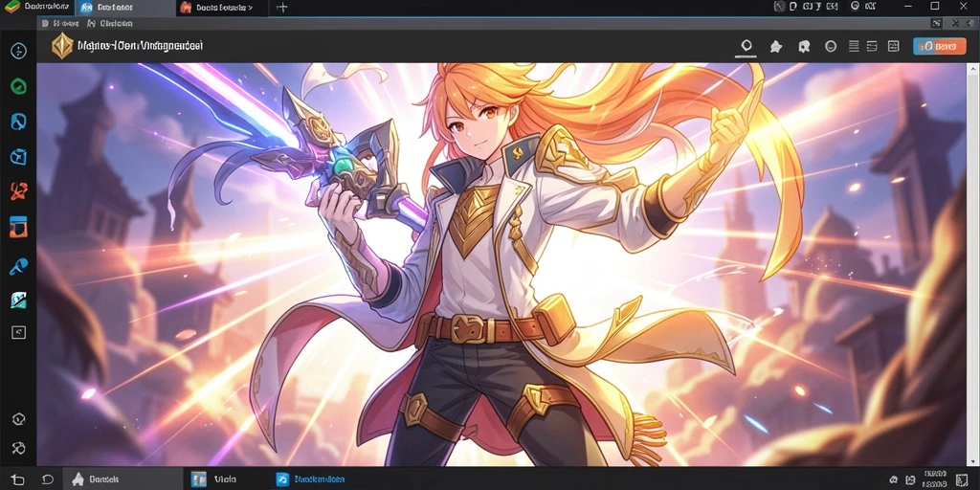Screen dimensions: 980x490
Task: Switch to the tab with orange icon
Action: point(222,8)
